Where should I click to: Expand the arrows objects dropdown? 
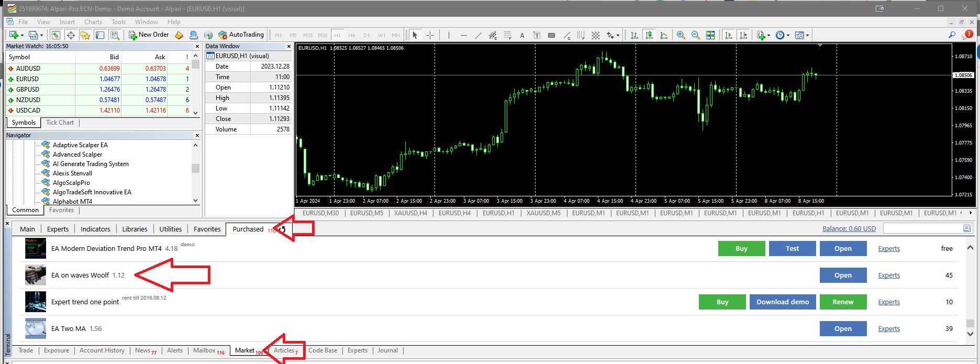[x=618, y=35]
